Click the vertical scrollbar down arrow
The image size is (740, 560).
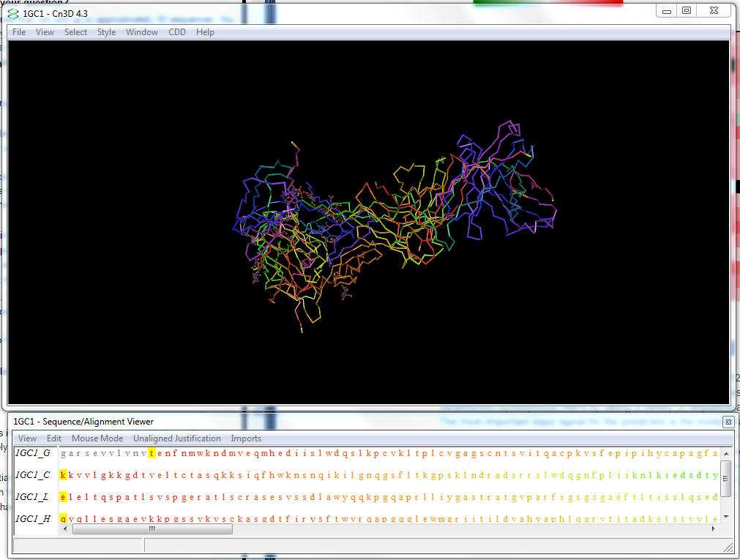click(725, 515)
